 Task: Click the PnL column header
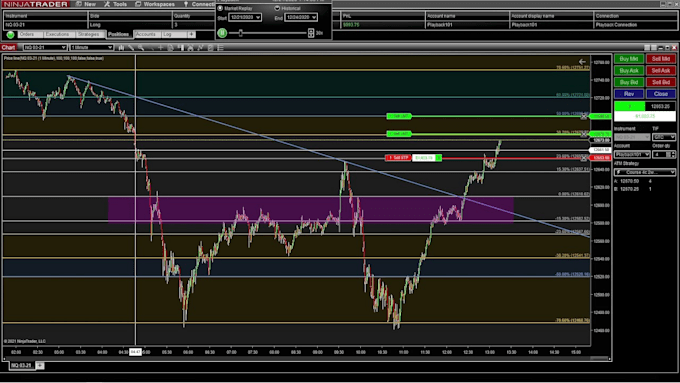[x=382, y=16]
